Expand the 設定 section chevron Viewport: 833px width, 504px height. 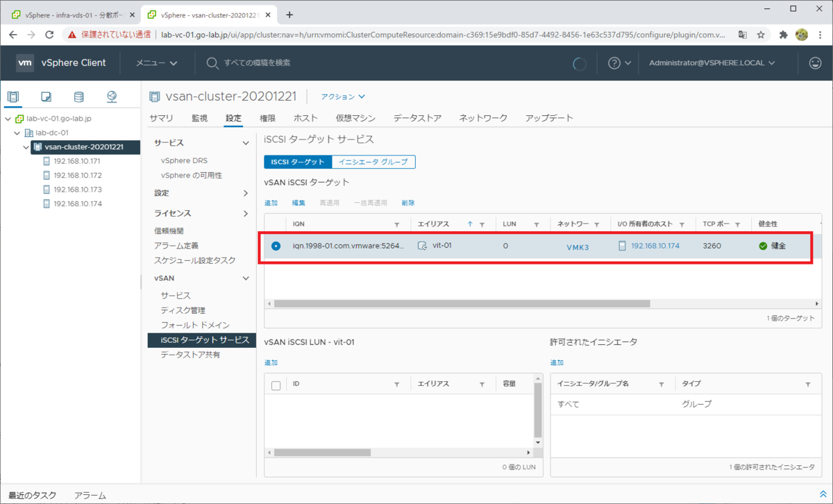245,193
